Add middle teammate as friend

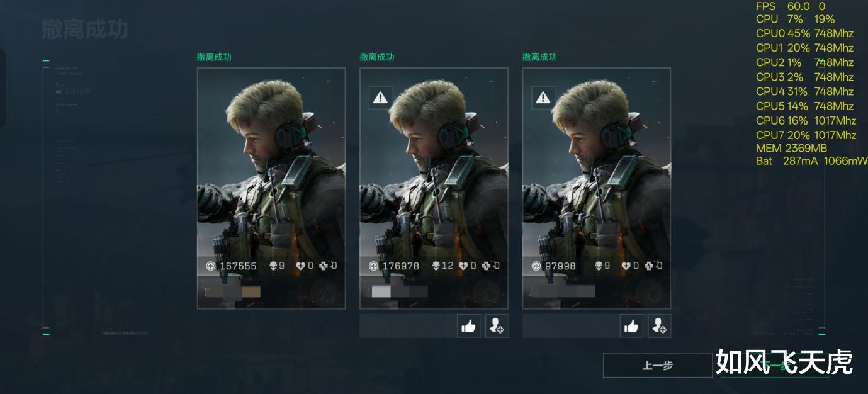point(497,326)
